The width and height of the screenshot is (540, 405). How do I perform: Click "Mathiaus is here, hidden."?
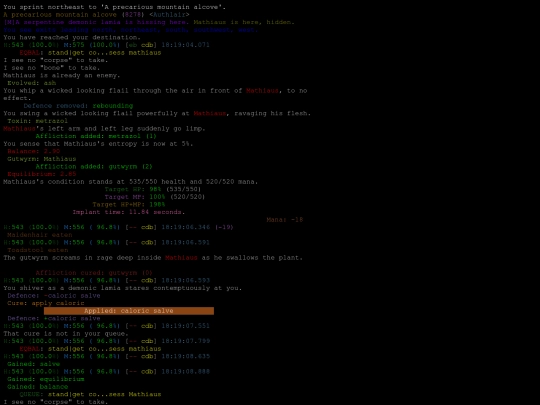click(244, 22)
